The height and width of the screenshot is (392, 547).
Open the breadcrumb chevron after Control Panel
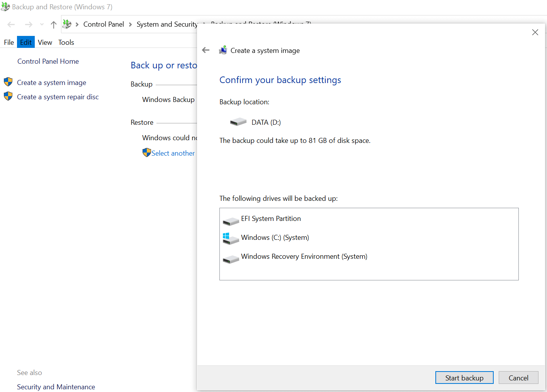click(x=130, y=24)
